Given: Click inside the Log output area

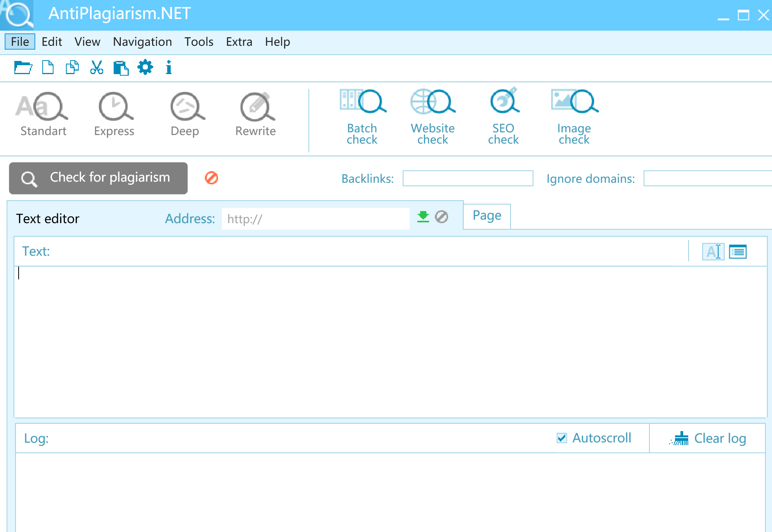Looking at the screenshot, I should click(390, 492).
